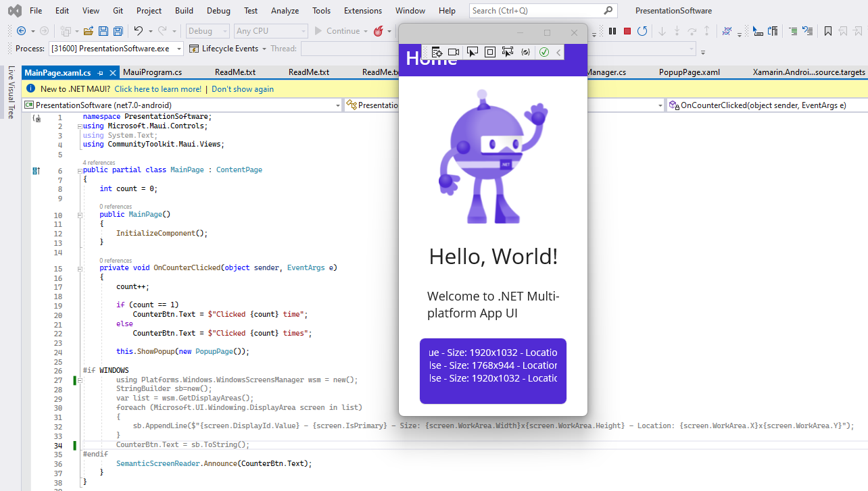The width and height of the screenshot is (868, 491).
Task: Open the Debug menu
Action: [x=218, y=11]
